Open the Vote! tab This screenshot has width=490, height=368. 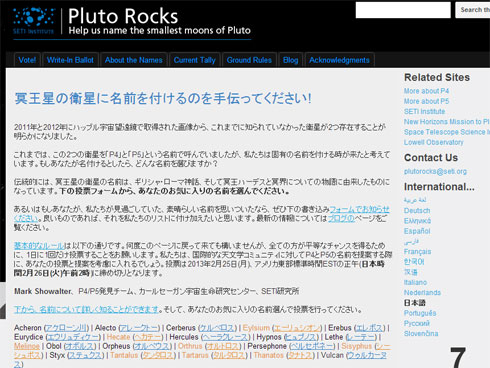coord(27,60)
